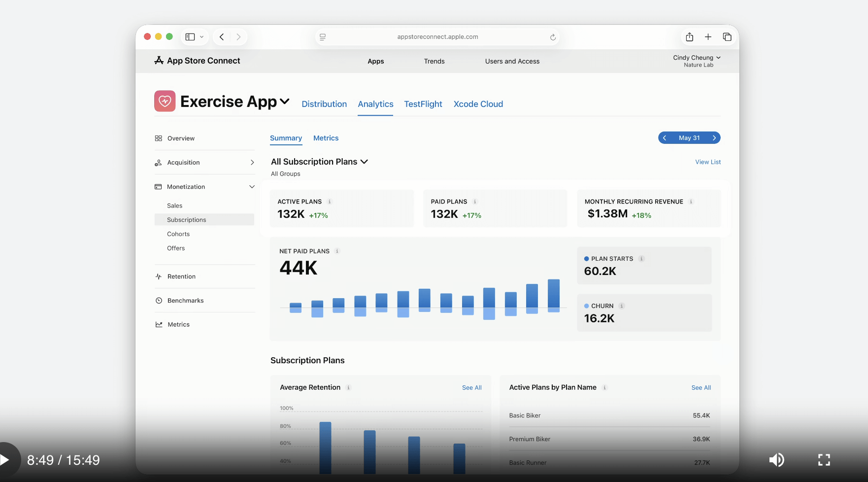Click the Plan Starts info icon
The height and width of the screenshot is (482, 868).
[641, 259]
